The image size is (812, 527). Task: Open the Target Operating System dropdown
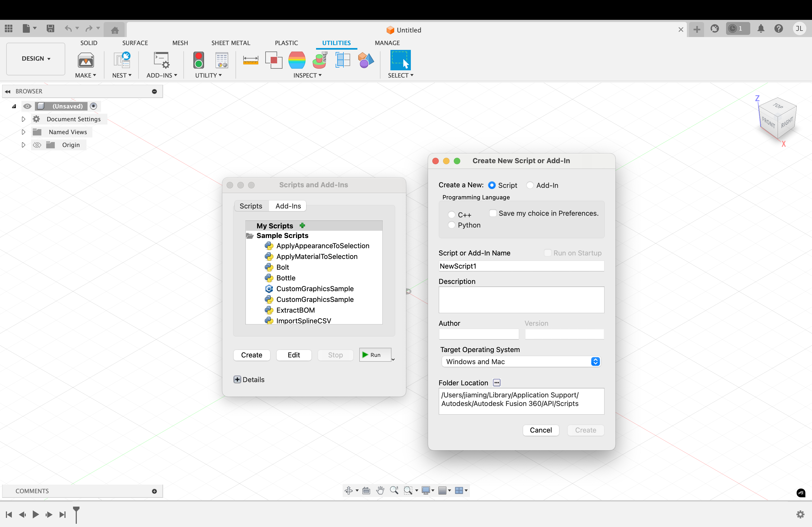[521, 361]
